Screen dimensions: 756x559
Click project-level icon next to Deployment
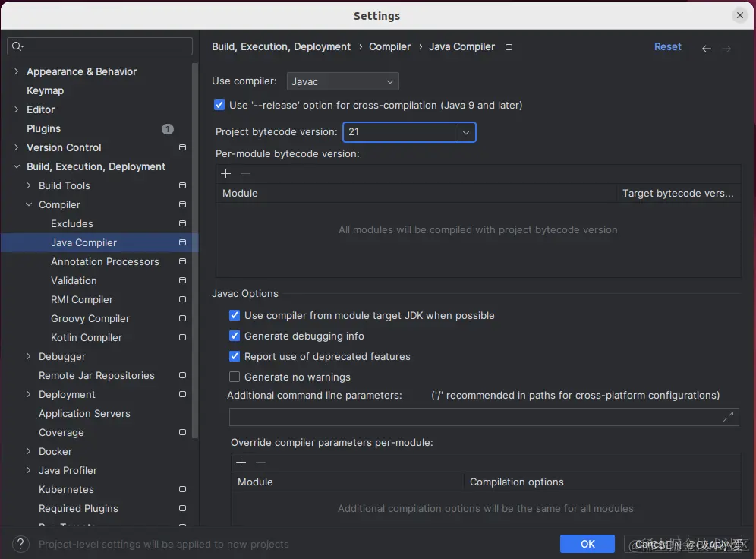(182, 394)
